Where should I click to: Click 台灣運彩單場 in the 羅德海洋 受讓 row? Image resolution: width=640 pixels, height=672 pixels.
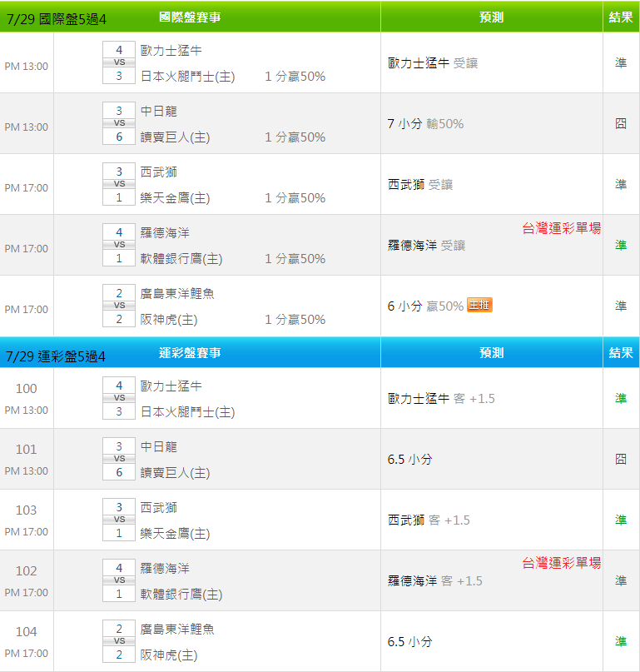coord(562,228)
